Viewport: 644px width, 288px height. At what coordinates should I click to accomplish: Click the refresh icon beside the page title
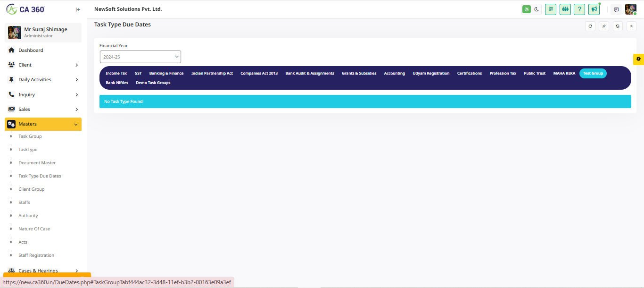tap(590, 26)
